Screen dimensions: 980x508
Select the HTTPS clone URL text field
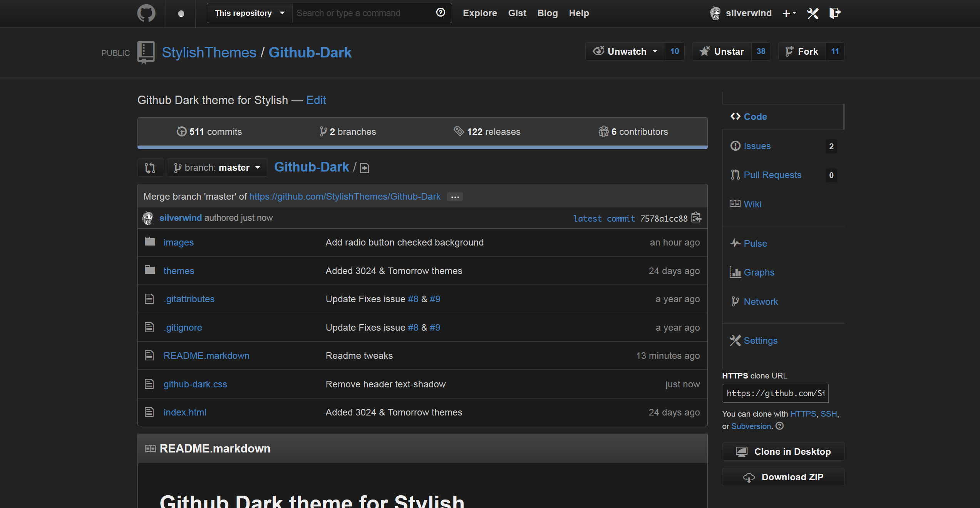(x=775, y=393)
